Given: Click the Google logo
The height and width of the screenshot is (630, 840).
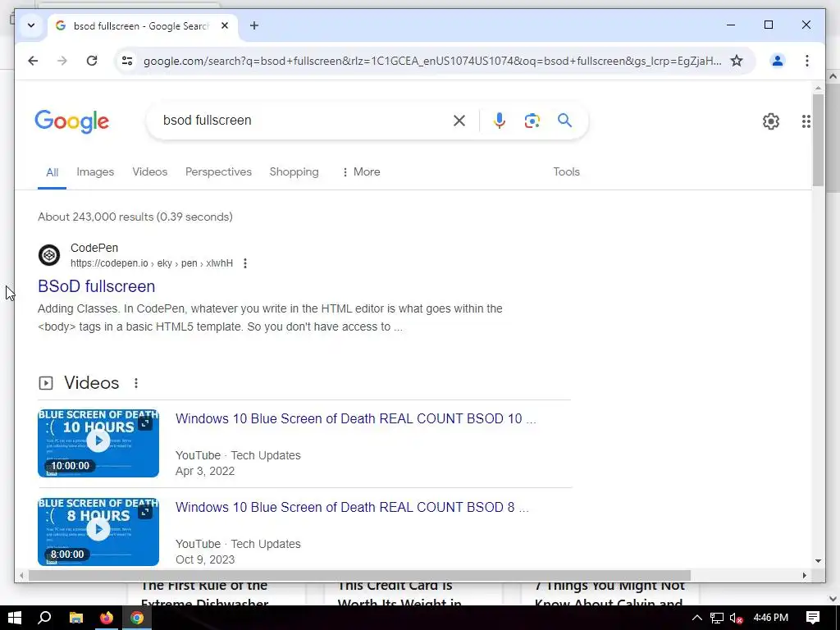Looking at the screenshot, I should tap(72, 121).
